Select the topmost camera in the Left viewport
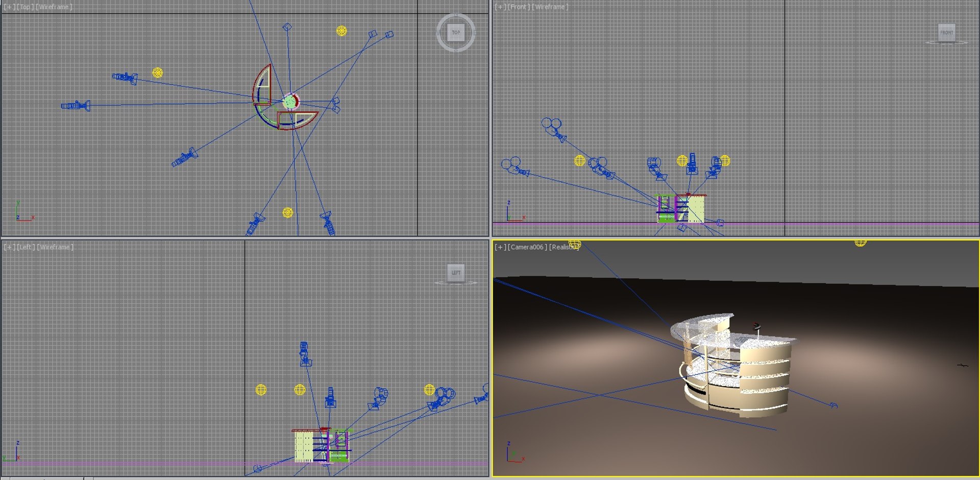This screenshot has width=980, height=480. point(305,354)
